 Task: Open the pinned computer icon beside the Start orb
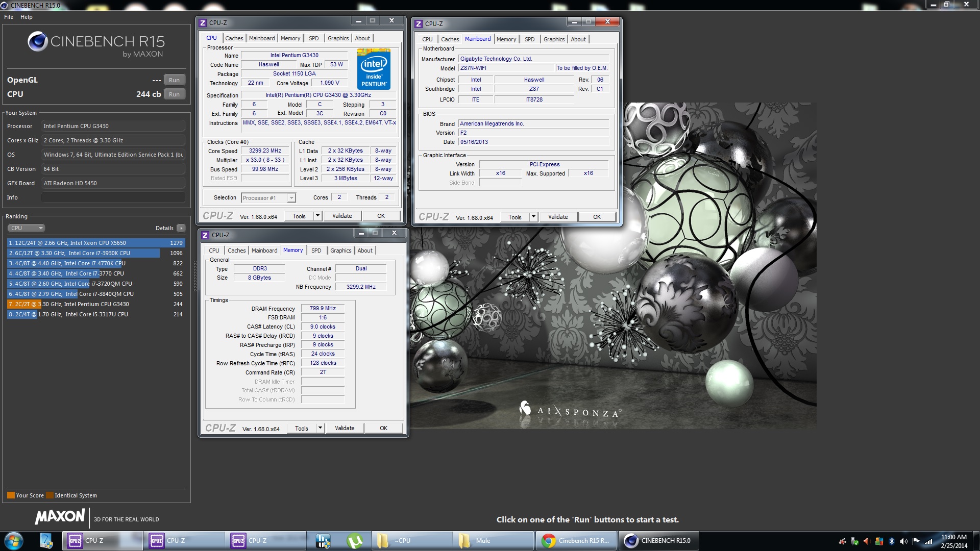click(46, 541)
